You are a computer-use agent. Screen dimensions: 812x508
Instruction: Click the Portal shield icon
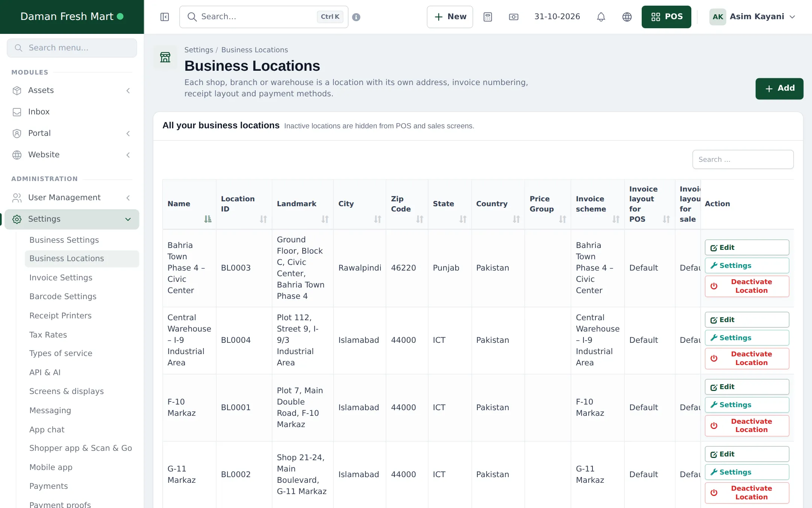tap(17, 134)
